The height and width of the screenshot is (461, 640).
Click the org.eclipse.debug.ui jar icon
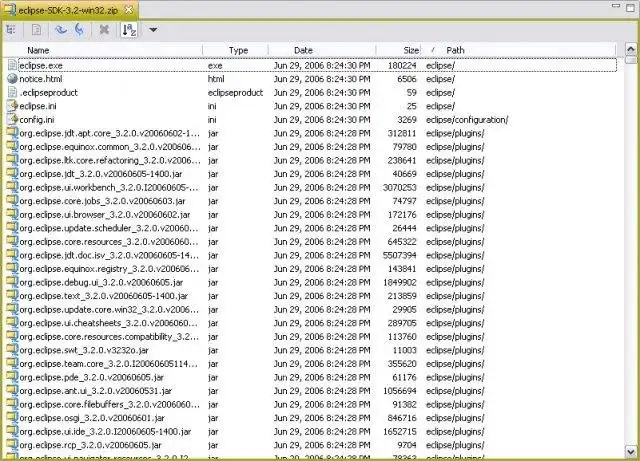point(13,282)
